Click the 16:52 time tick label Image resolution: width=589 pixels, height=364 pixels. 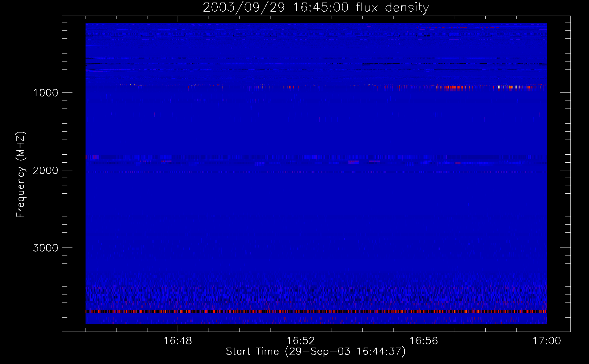(x=301, y=341)
